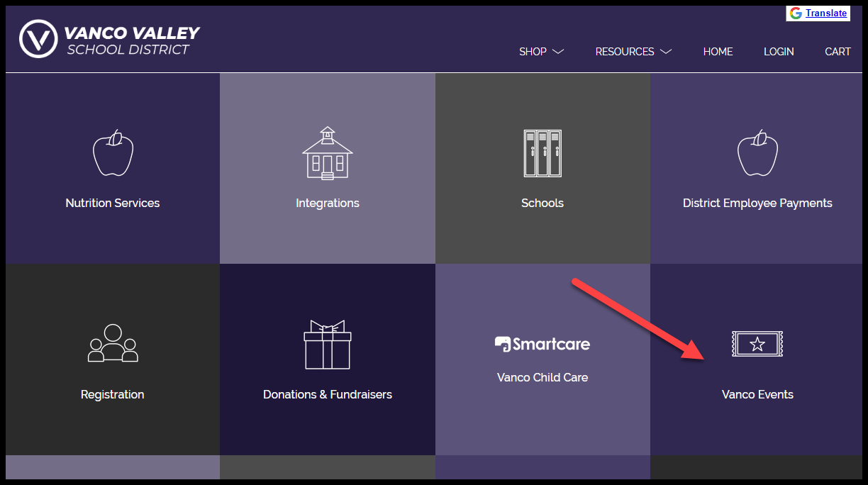View the CART
868x485 pixels.
point(838,52)
